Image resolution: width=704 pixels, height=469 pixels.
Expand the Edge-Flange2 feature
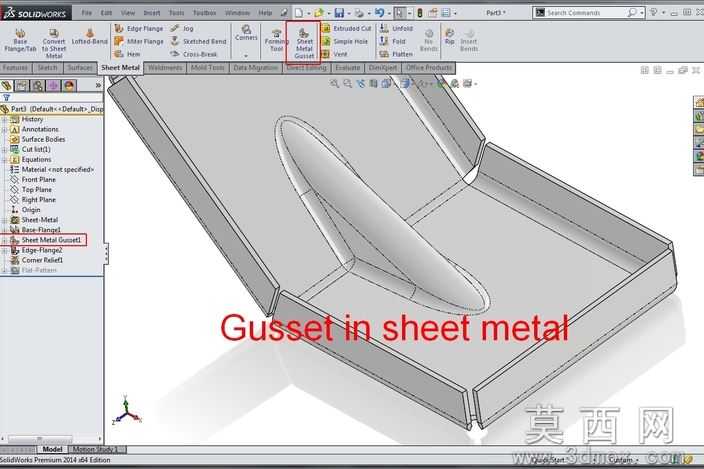4,250
